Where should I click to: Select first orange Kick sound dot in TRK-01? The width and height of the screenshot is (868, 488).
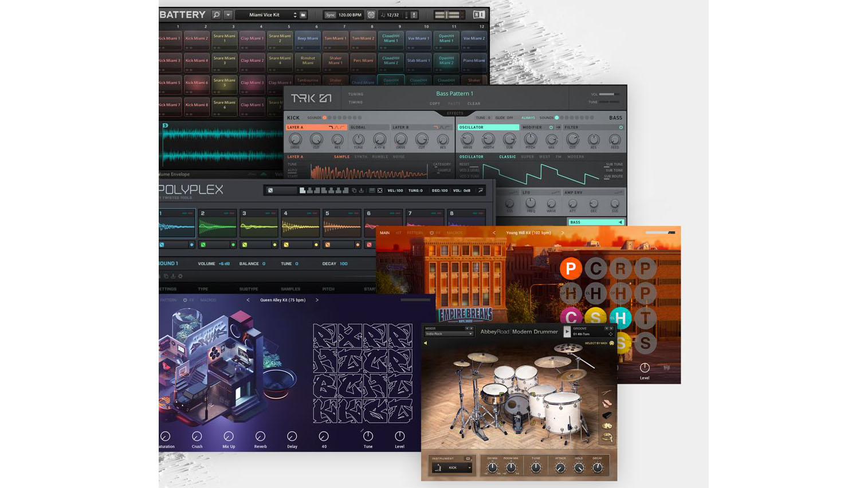(x=325, y=118)
